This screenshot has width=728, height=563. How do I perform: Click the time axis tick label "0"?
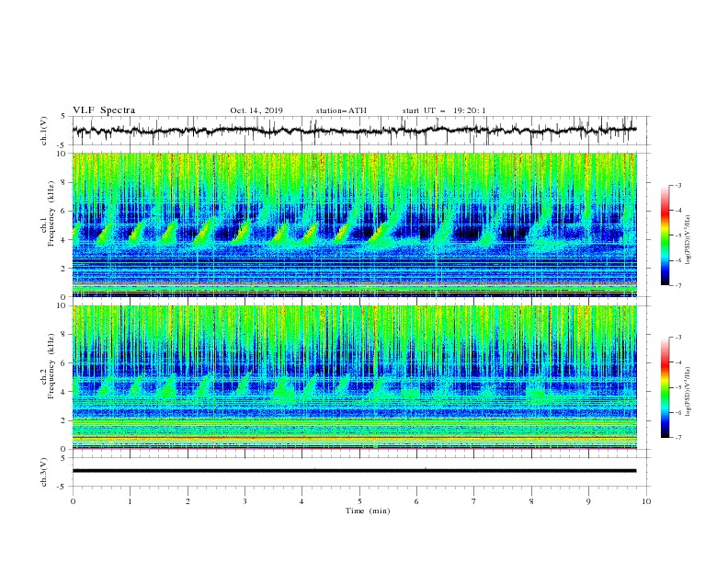coord(73,501)
